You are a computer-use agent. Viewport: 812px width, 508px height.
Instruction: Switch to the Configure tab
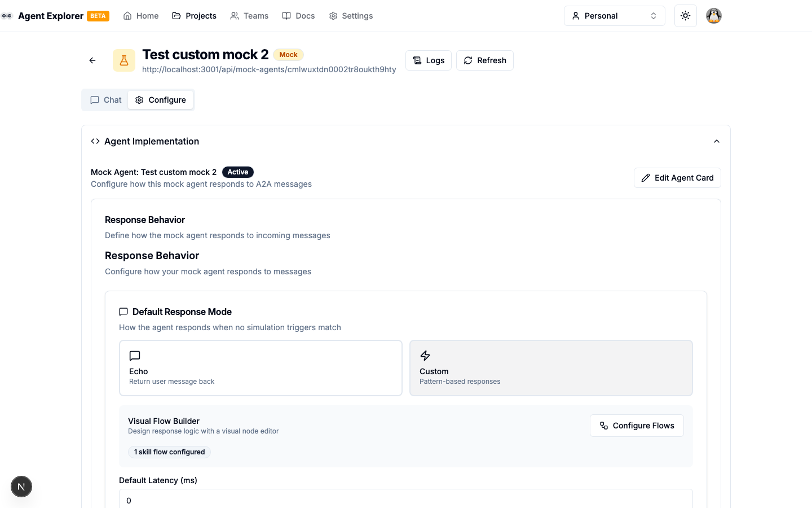161,100
